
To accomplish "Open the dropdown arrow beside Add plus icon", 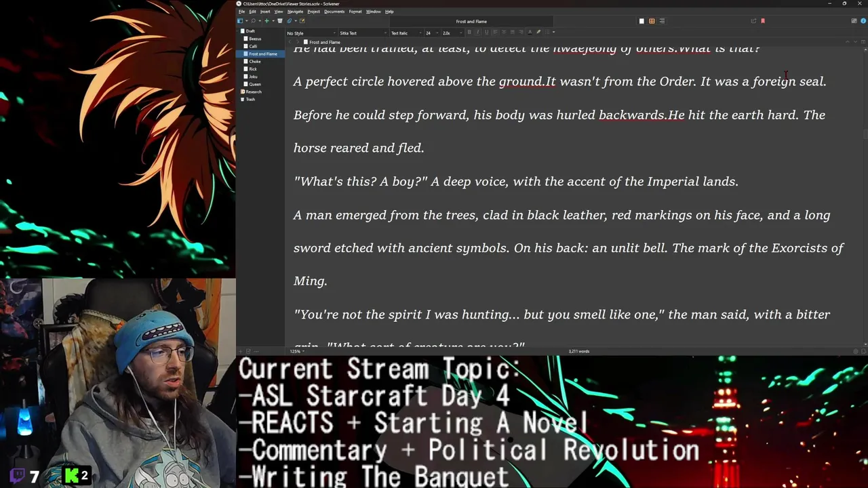I will click(x=273, y=21).
